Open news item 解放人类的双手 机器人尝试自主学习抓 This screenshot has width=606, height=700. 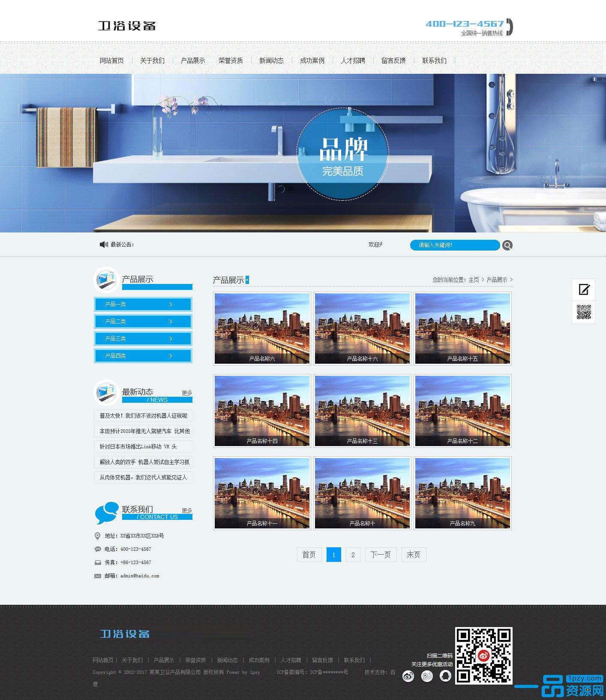(143, 462)
